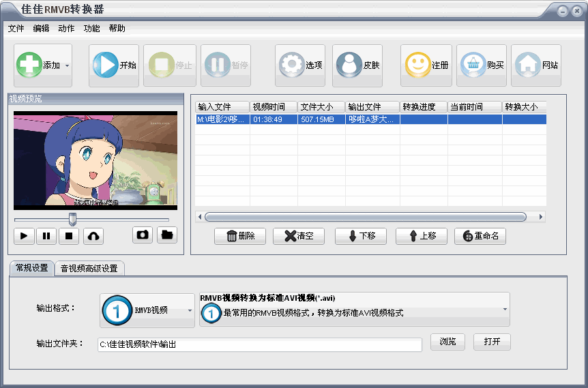
Task: Open the 动作 menu
Action: pyautogui.click(x=66, y=29)
